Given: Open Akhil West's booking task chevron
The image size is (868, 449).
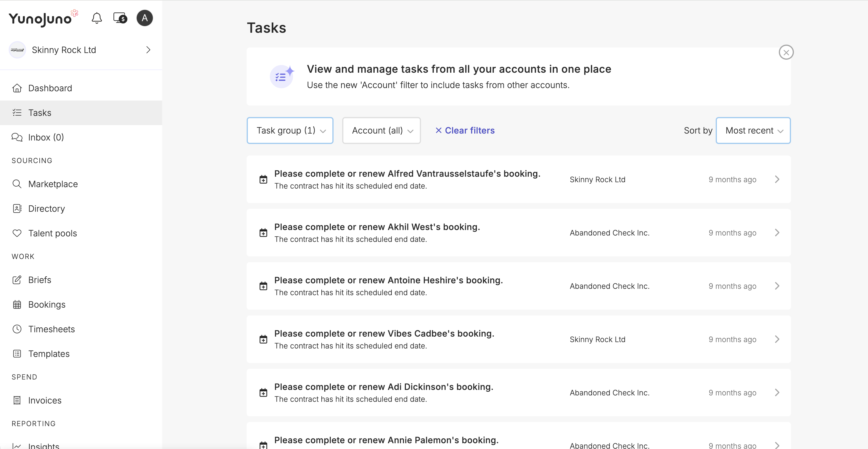Looking at the screenshot, I should 777,233.
